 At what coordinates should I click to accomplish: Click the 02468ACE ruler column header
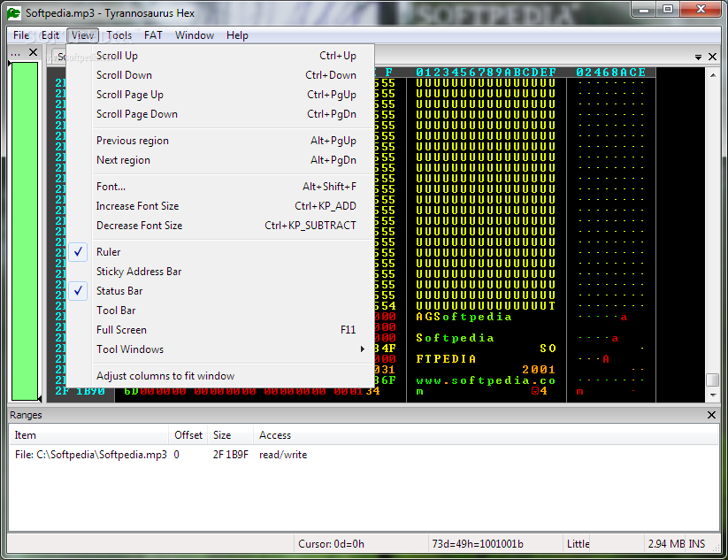click(611, 73)
